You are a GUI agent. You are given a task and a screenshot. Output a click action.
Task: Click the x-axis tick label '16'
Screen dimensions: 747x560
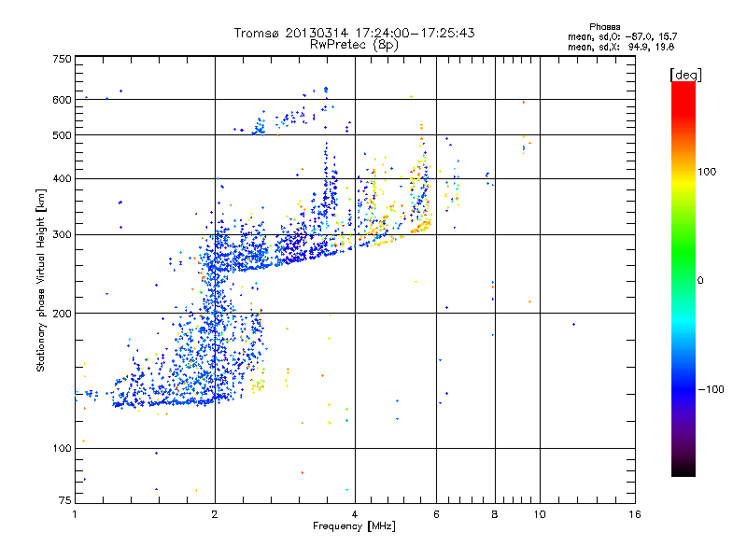(635, 514)
